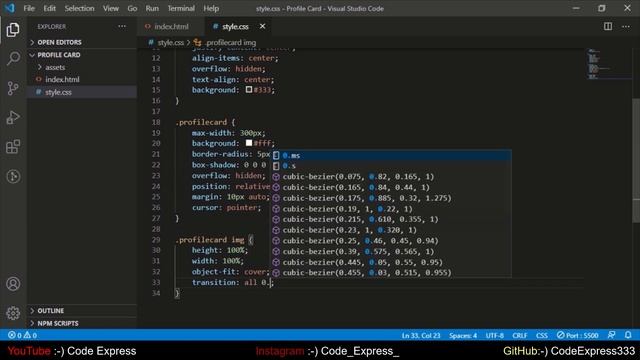Open the Terminal menu
Image resolution: width=640 pixels, height=360 pixels.
pos(181,8)
